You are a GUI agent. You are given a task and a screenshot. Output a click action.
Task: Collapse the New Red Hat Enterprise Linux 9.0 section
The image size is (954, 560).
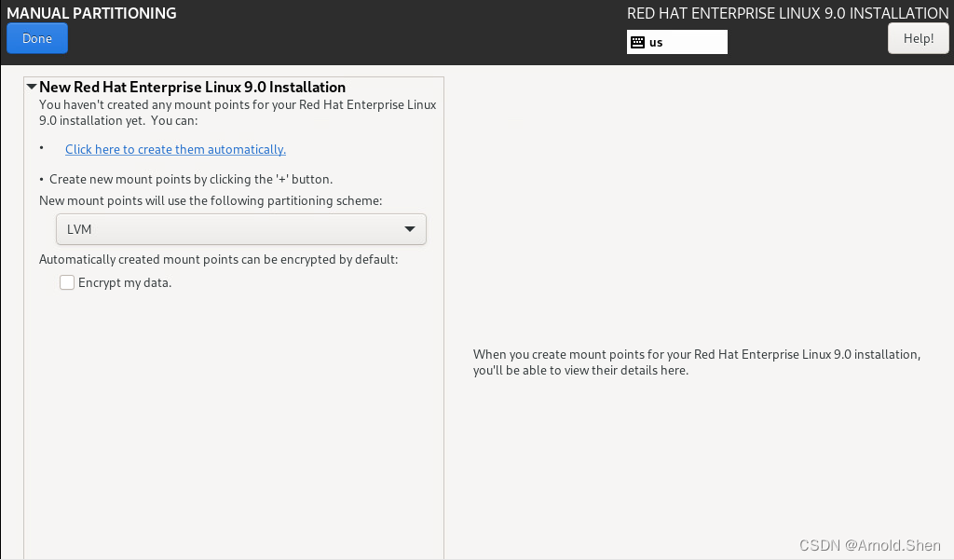click(x=31, y=86)
